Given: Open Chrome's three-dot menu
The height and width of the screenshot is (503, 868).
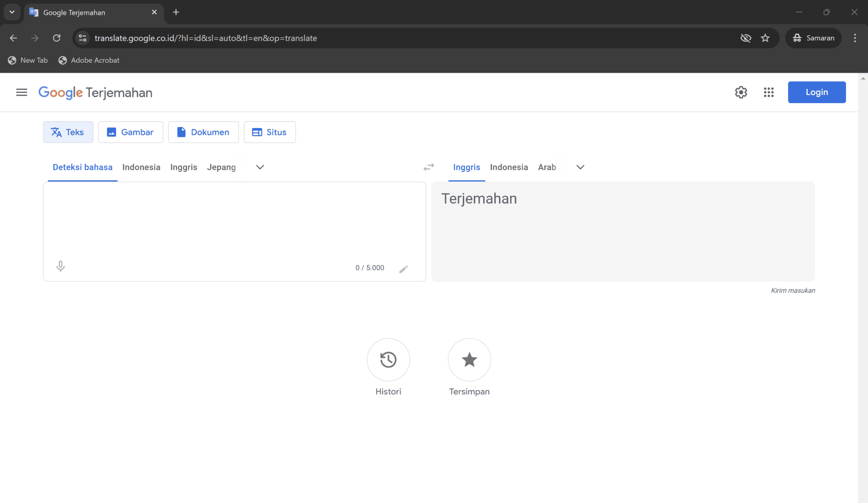Looking at the screenshot, I should [855, 38].
